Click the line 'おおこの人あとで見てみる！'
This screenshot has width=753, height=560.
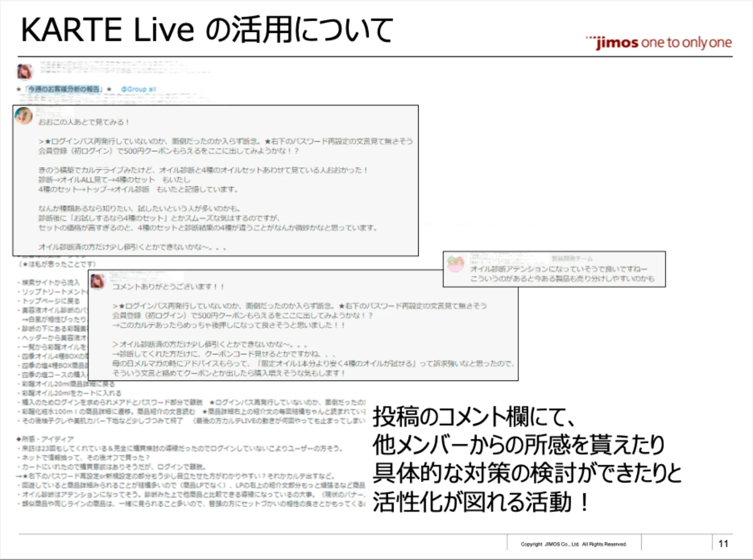[84, 122]
